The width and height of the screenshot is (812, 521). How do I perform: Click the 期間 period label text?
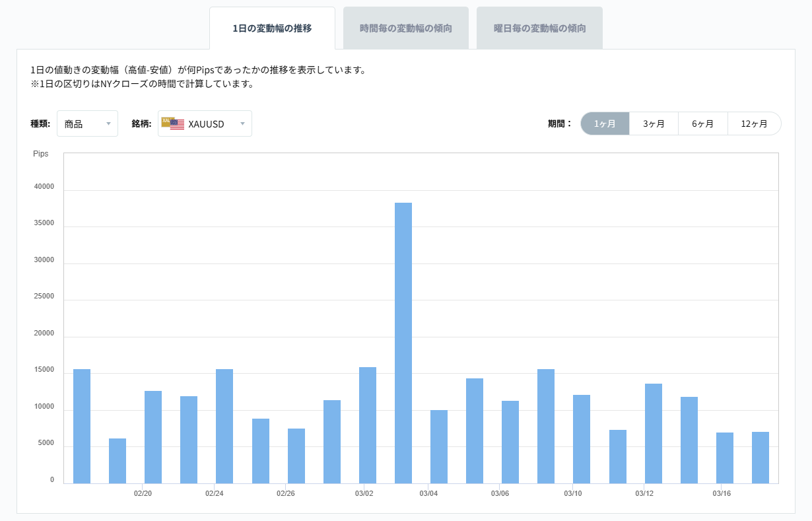point(558,123)
